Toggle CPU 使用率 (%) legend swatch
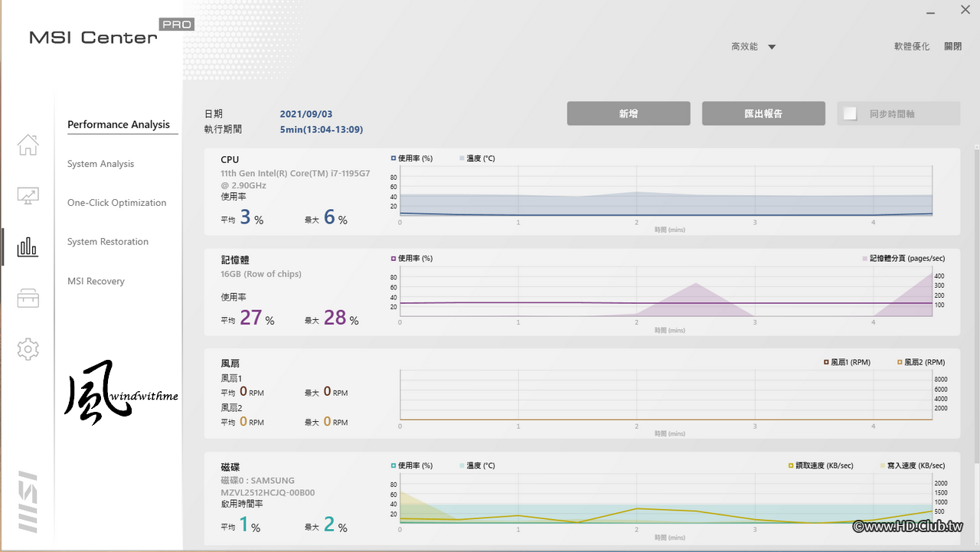 click(394, 158)
